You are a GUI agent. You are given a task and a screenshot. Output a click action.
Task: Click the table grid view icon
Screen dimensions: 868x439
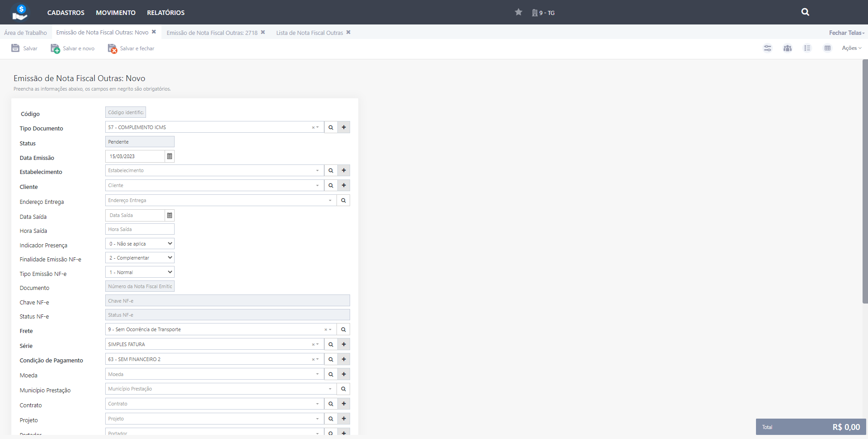tap(827, 48)
